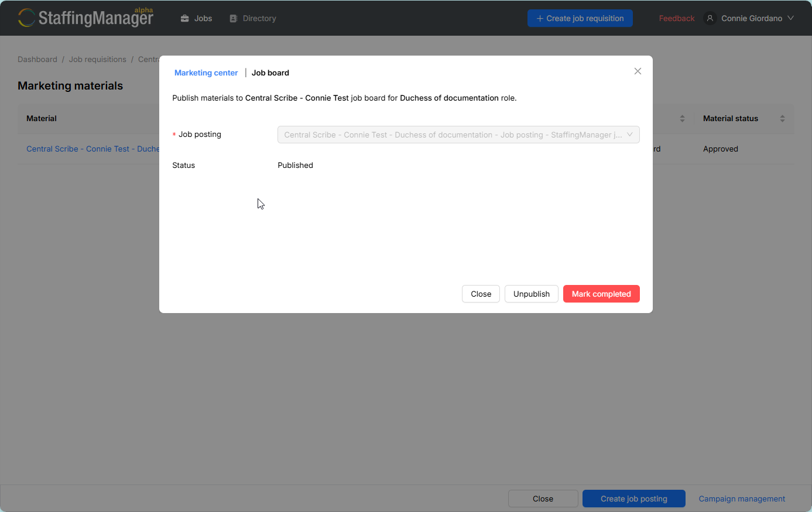812x512 pixels.
Task: Click the Approved status cell
Action: click(x=721, y=149)
